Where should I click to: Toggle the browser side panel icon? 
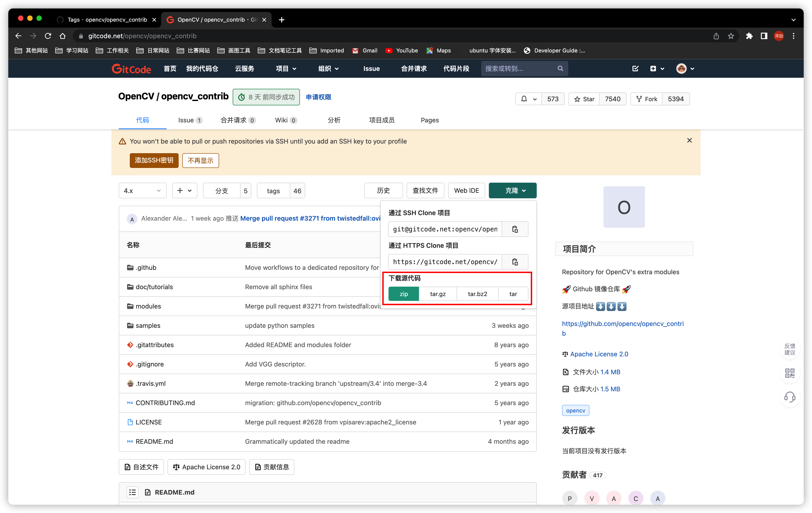764,36
